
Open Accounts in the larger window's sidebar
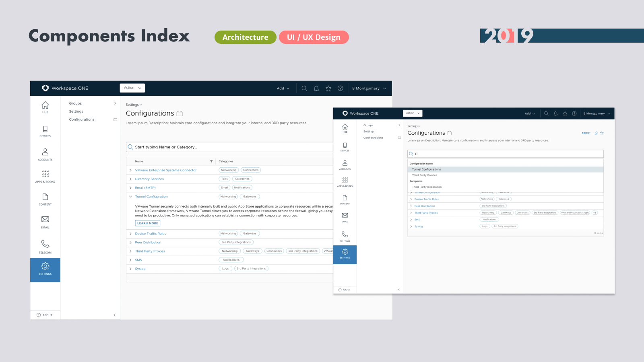click(45, 154)
